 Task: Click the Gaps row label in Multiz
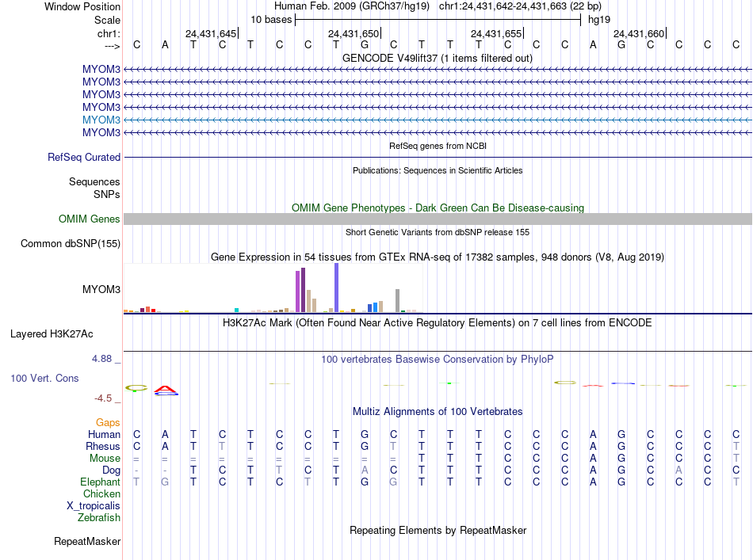pyautogui.click(x=108, y=422)
